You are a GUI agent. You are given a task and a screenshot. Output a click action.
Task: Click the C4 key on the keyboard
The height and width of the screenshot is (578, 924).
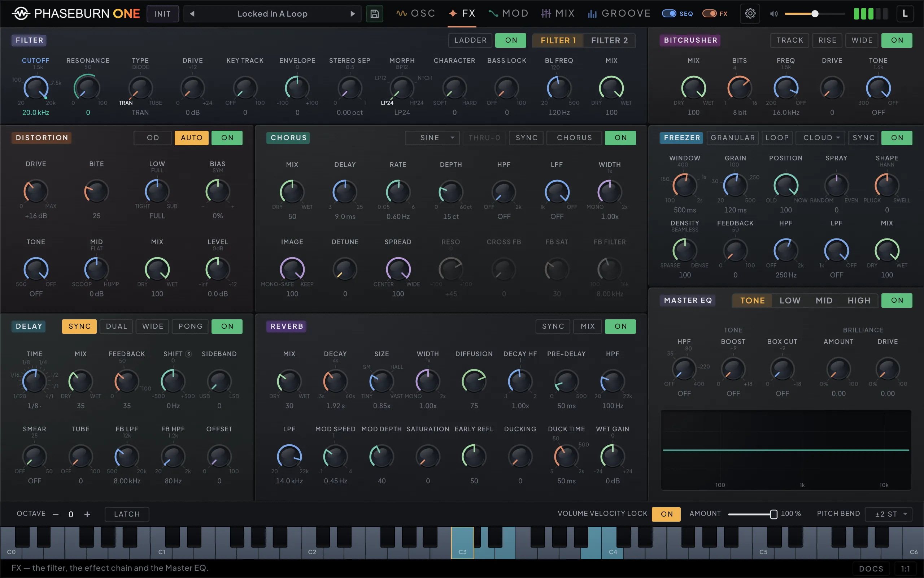pos(613,543)
